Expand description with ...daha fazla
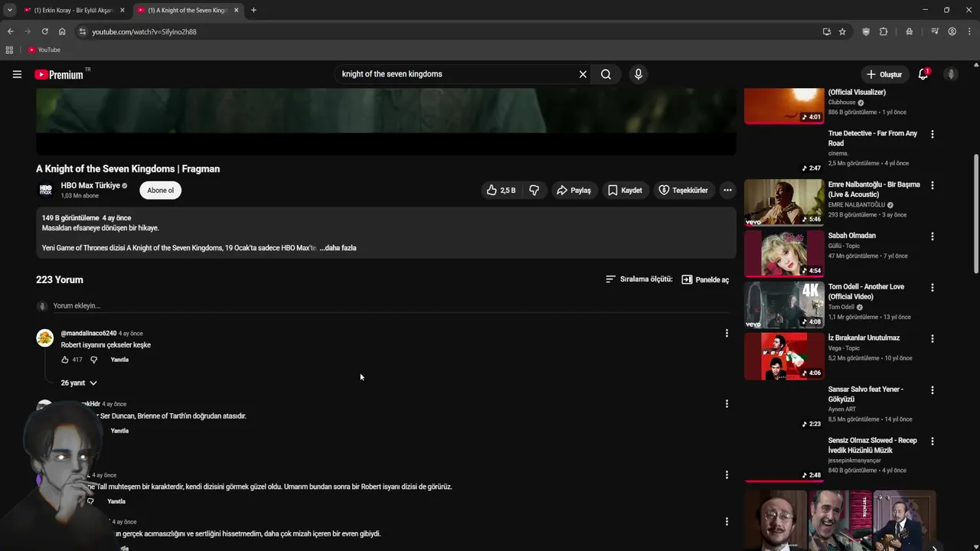 tap(338, 248)
